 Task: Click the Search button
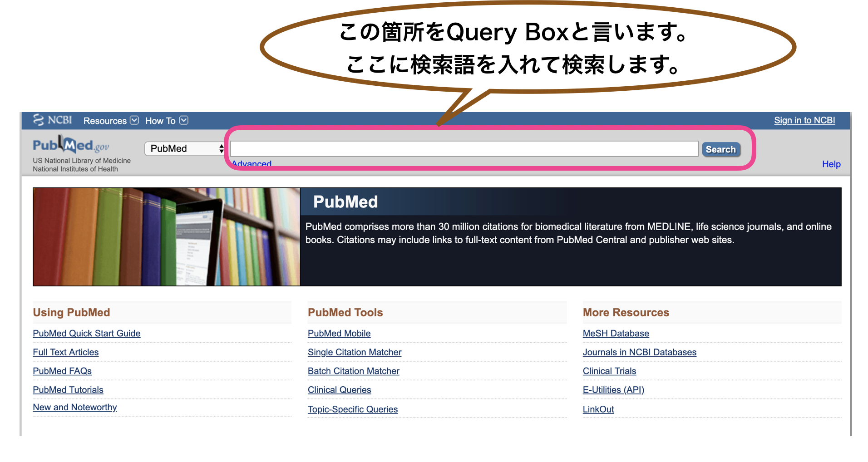pyautogui.click(x=721, y=149)
